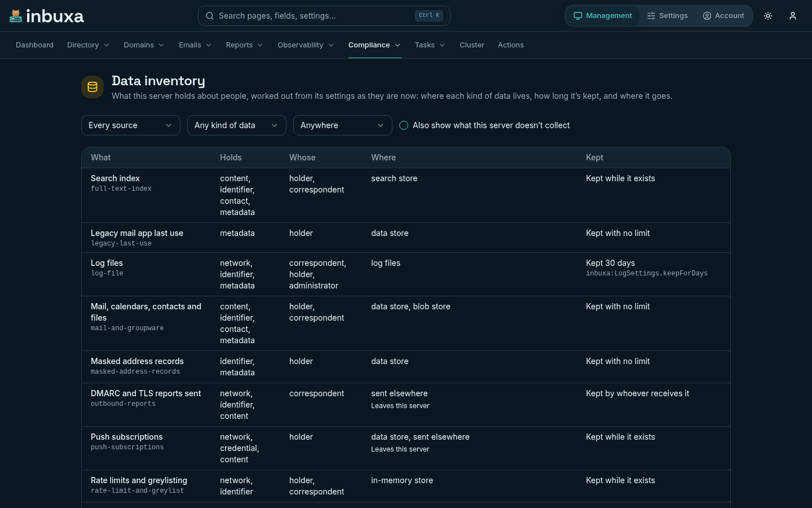
Task: Open the Account view
Action: pyautogui.click(x=723, y=16)
